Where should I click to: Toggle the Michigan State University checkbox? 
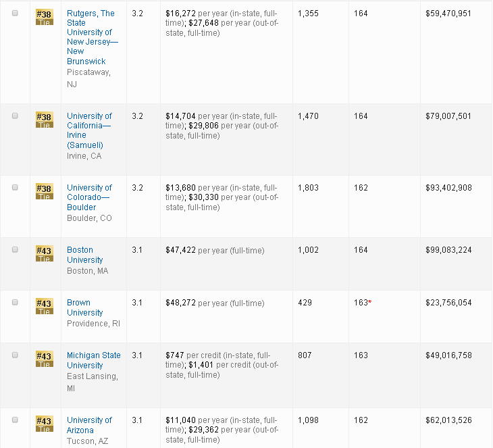[15, 355]
